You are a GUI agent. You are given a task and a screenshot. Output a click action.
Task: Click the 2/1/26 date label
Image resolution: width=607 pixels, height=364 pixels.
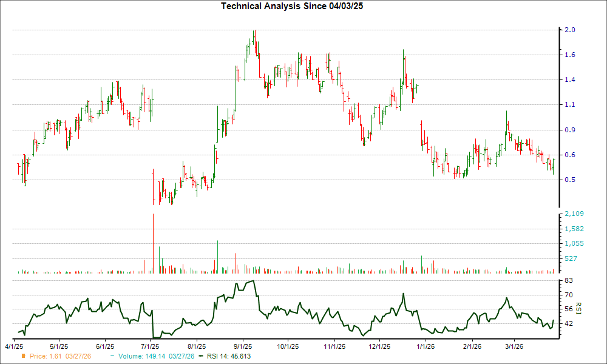point(472,346)
